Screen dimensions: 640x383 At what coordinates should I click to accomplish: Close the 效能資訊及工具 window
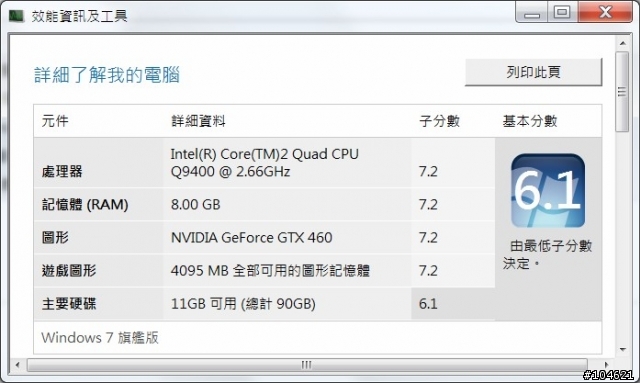pyautogui.click(x=605, y=13)
